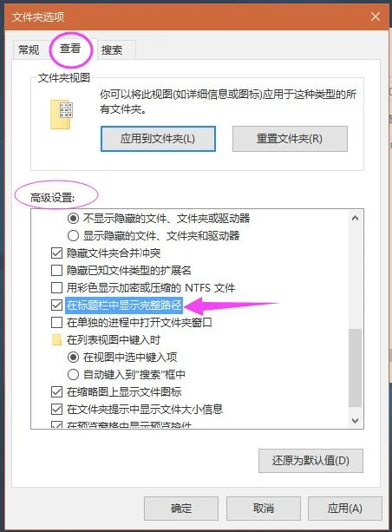Image resolution: width=392 pixels, height=532 pixels.
Task: Select 自动键入到"搜索"框中 radio option
Action: (x=73, y=375)
